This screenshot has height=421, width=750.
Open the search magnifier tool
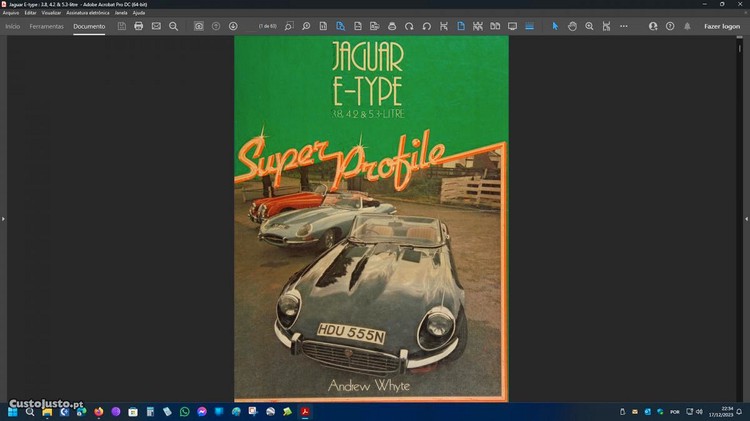click(x=174, y=26)
